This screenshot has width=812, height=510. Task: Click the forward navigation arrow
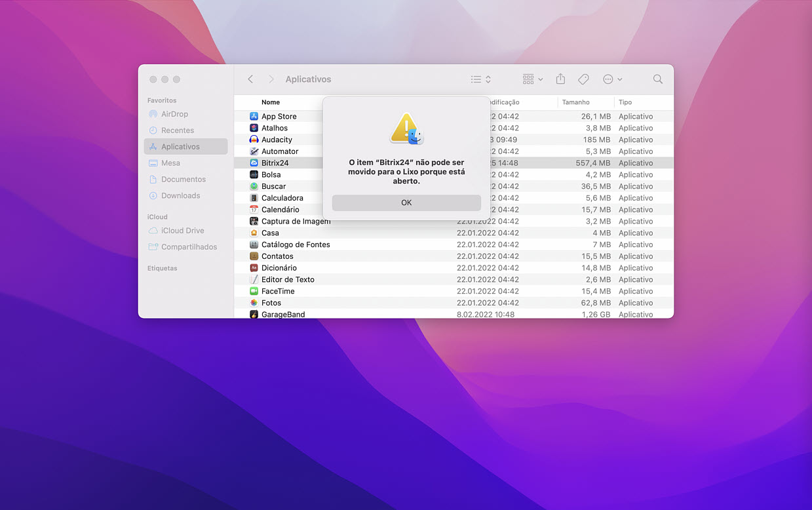pos(271,79)
